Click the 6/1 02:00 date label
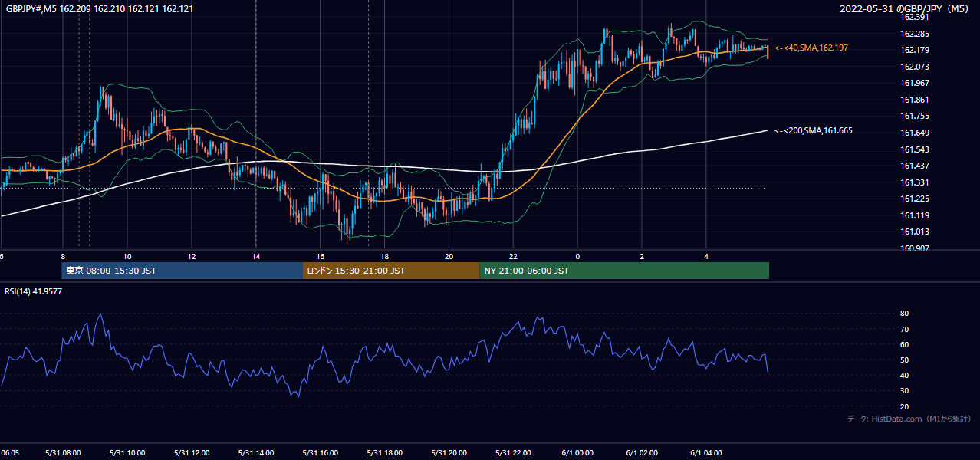The image size is (980, 460). (x=642, y=453)
